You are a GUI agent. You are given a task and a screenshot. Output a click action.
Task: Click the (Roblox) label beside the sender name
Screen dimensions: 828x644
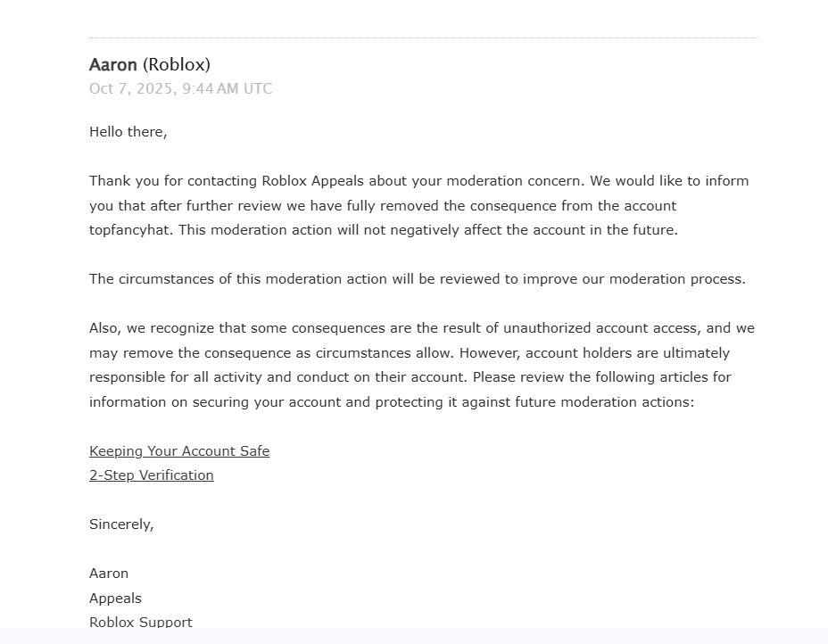point(177,65)
